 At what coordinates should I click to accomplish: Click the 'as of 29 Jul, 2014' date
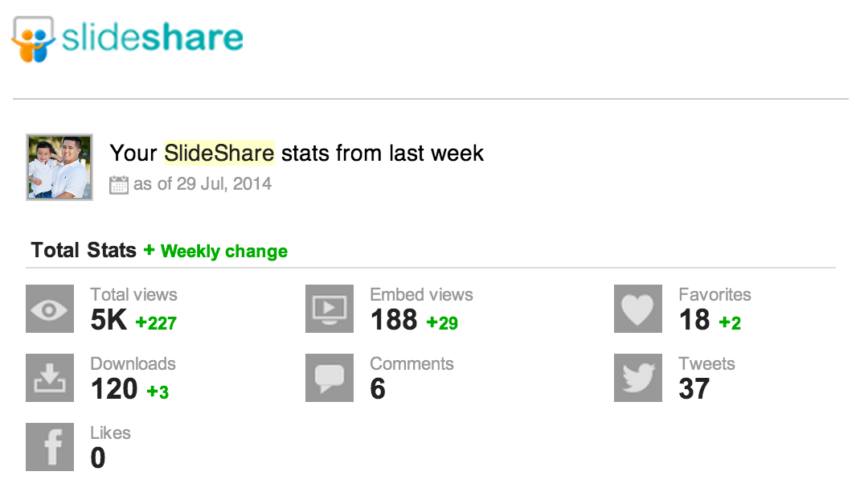click(x=203, y=184)
